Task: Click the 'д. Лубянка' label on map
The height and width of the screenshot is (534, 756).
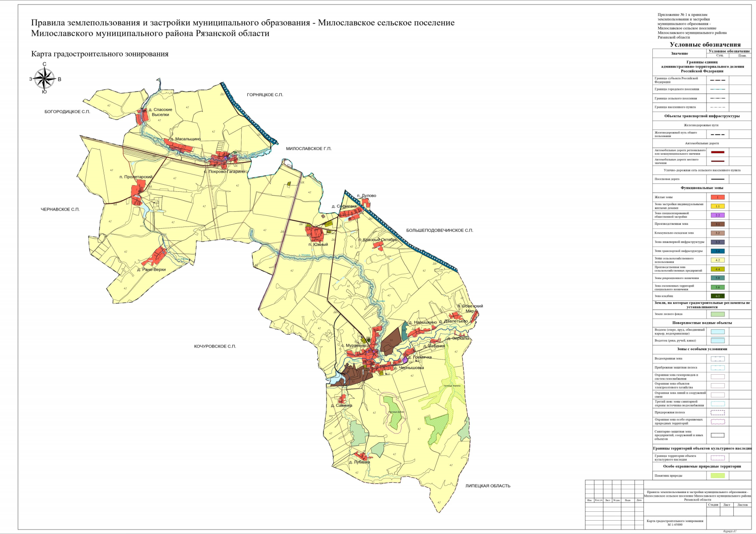Action: tap(360, 462)
